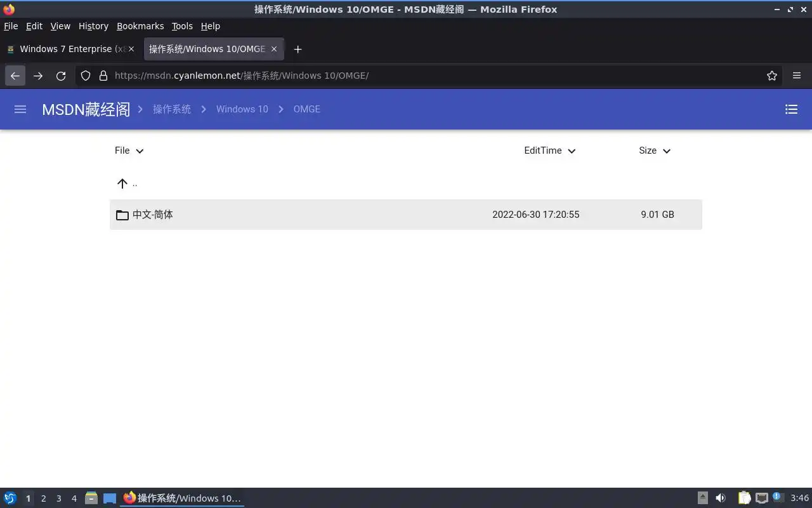Open the system start menu icon
Image resolution: width=812 pixels, height=508 pixels.
[x=10, y=498]
